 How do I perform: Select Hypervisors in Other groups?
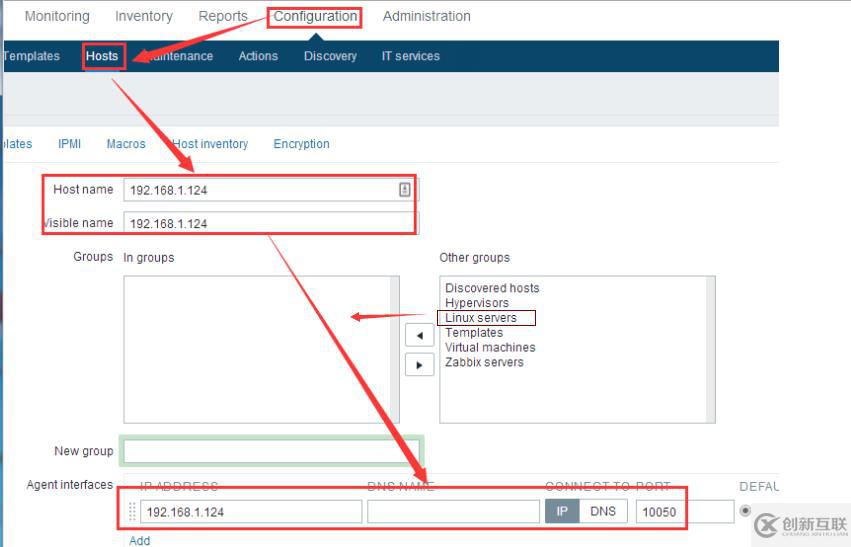click(477, 303)
